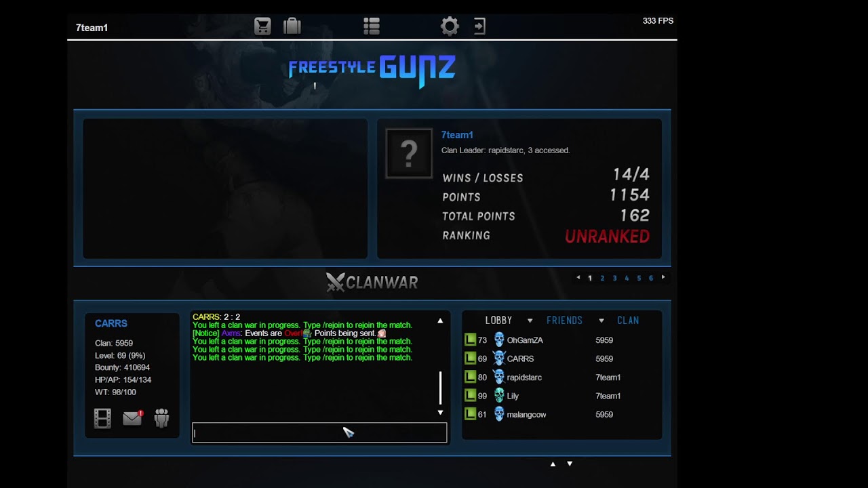
Task: Click the chat scroll up arrow
Action: (440, 321)
